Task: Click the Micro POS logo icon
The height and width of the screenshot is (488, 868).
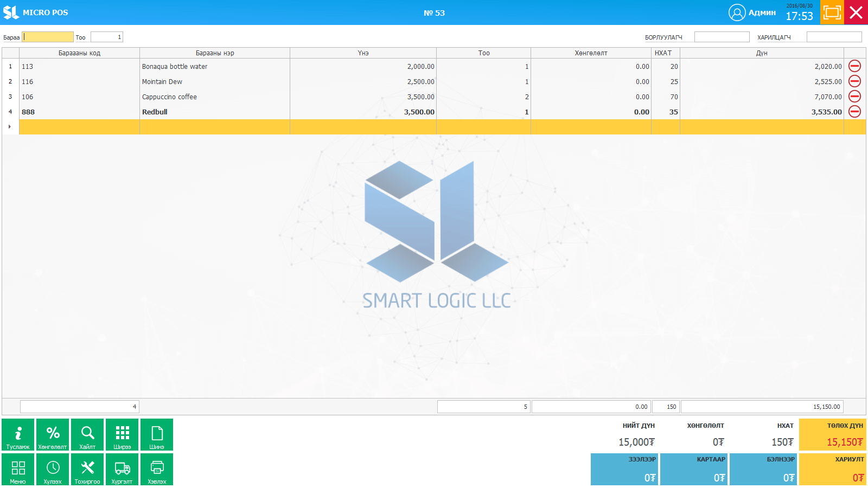Action: 11,12
